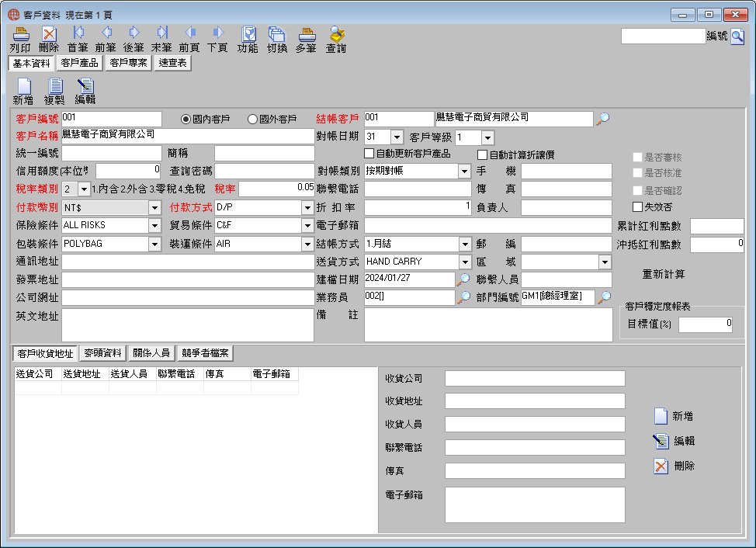This screenshot has width=756, height=548.
Task: Open the 競爭者檔案 tab
Action: (x=206, y=353)
